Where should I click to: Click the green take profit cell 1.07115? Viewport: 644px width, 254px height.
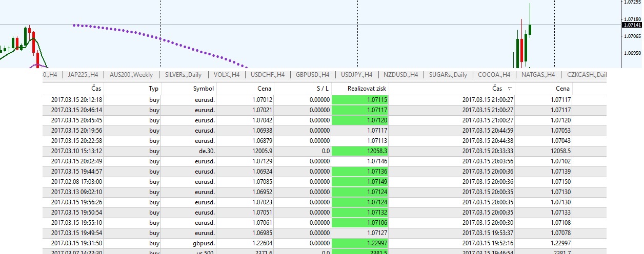coord(360,100)
